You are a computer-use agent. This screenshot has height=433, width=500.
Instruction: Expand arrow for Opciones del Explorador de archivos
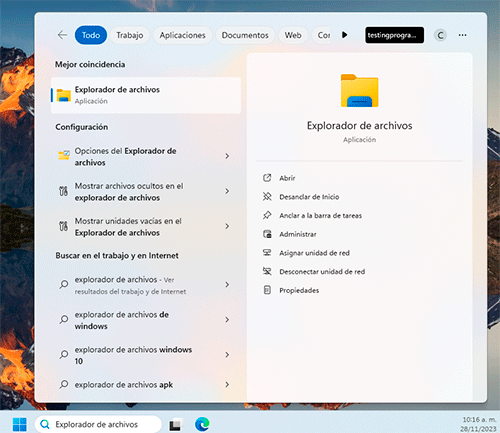(227, 156)
